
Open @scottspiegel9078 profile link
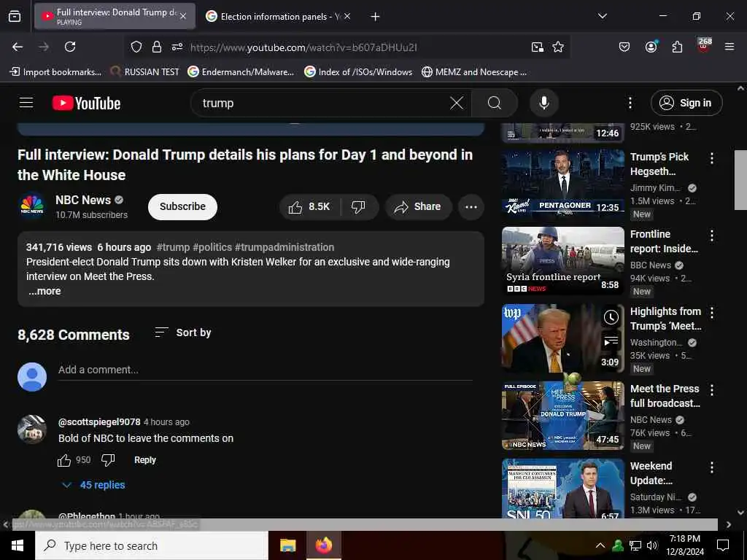click(99, 422)
